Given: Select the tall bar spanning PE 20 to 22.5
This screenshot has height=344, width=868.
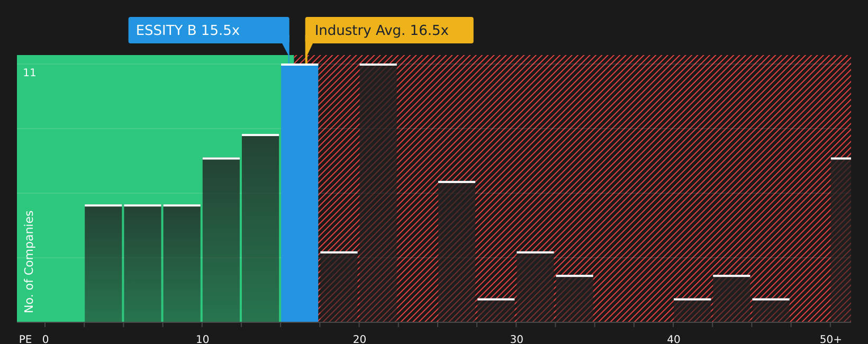Looking at the screenshot, I should pyautogui.click(x=378, y=193).
